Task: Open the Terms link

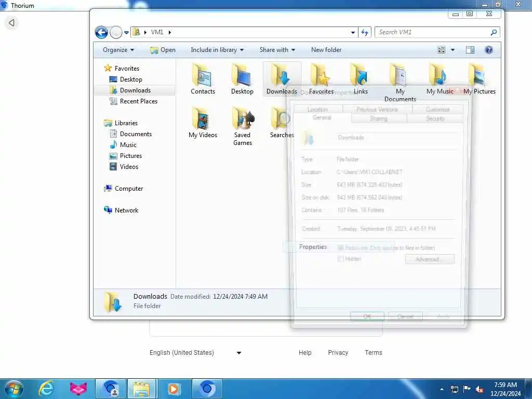Action: (373, 353)
